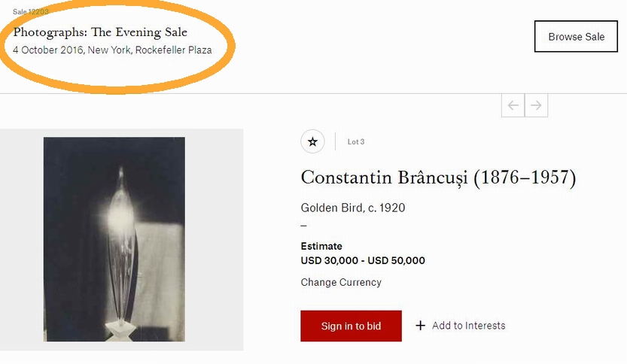Click the Estimate label

click(x=321, y=246)
